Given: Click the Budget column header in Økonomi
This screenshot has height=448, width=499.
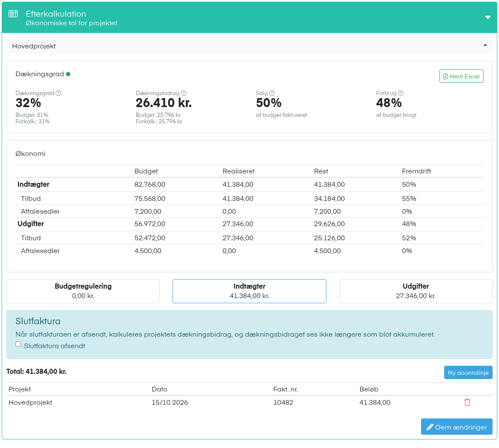Looking at the screenshot, I should [146, 171].
